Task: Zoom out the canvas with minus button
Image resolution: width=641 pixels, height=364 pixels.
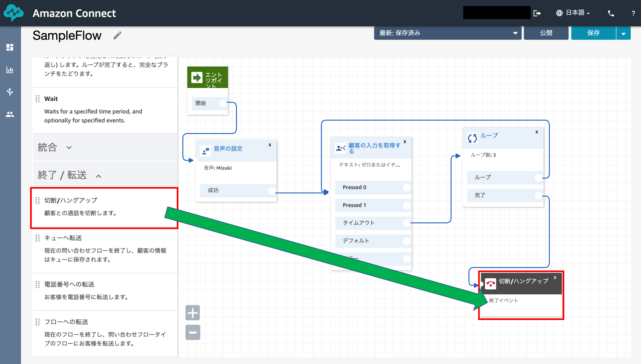Action: click(x=193, y=332)
